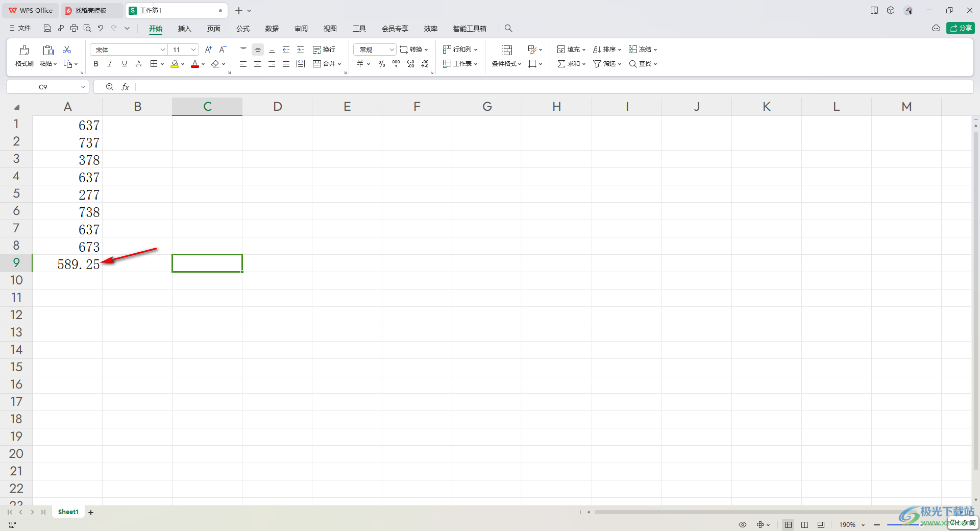Click the Freeze (冻结) button
This screenshot has height=531, width=980.
coord(642,50)
